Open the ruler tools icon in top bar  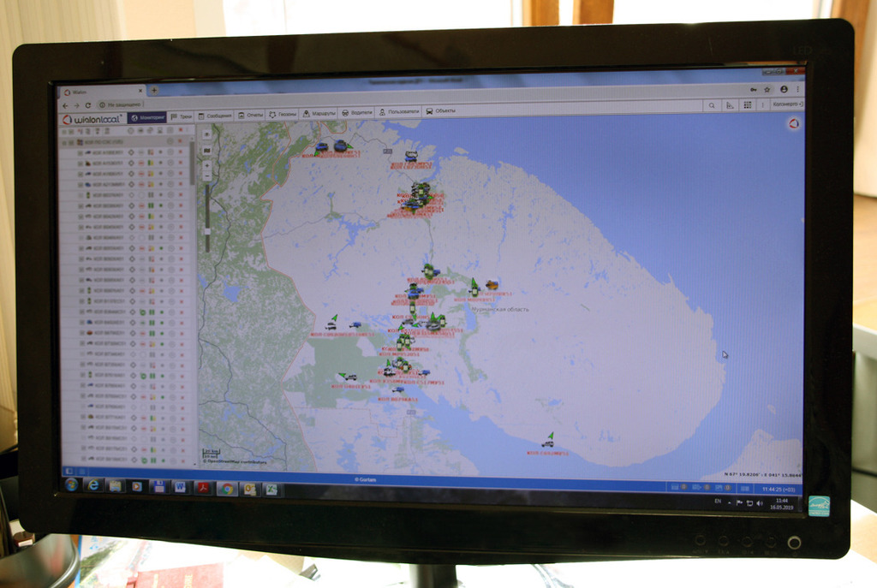tap(730, 105)
